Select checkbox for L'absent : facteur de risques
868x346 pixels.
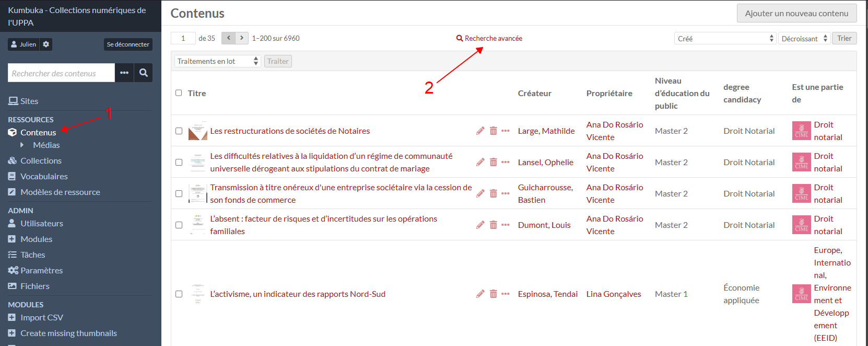(x=179, y=225)
